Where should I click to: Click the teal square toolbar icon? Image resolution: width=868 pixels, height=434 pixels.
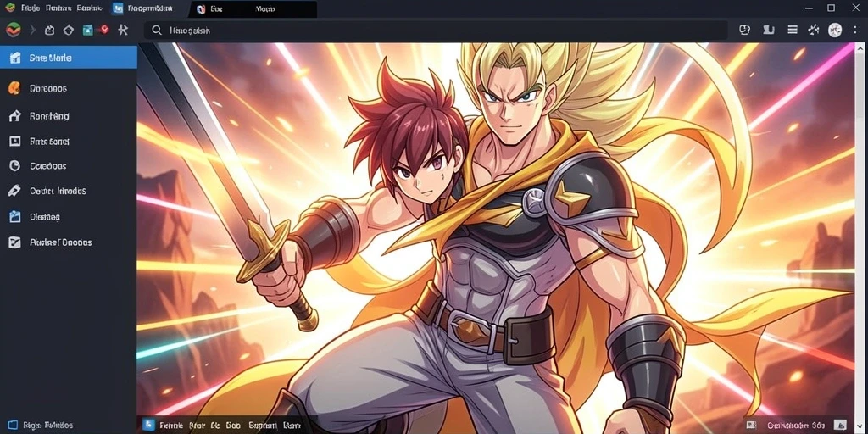87,30
